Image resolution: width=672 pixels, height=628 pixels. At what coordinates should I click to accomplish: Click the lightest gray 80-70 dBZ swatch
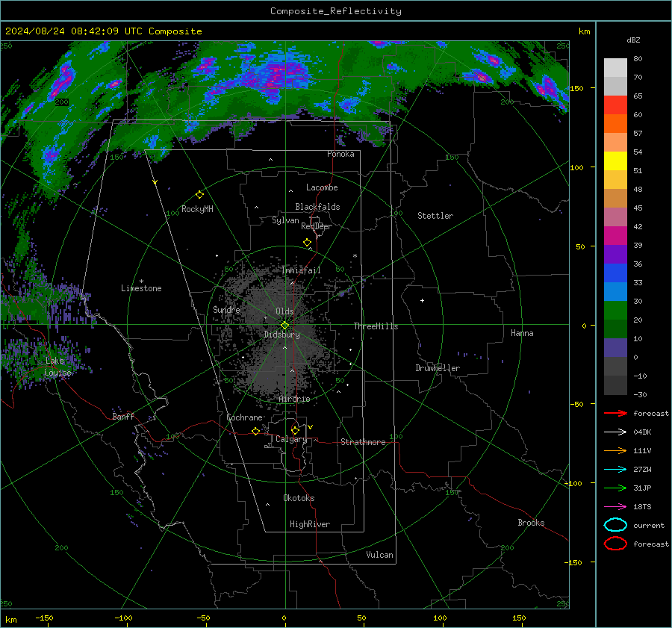coord(615,68)
